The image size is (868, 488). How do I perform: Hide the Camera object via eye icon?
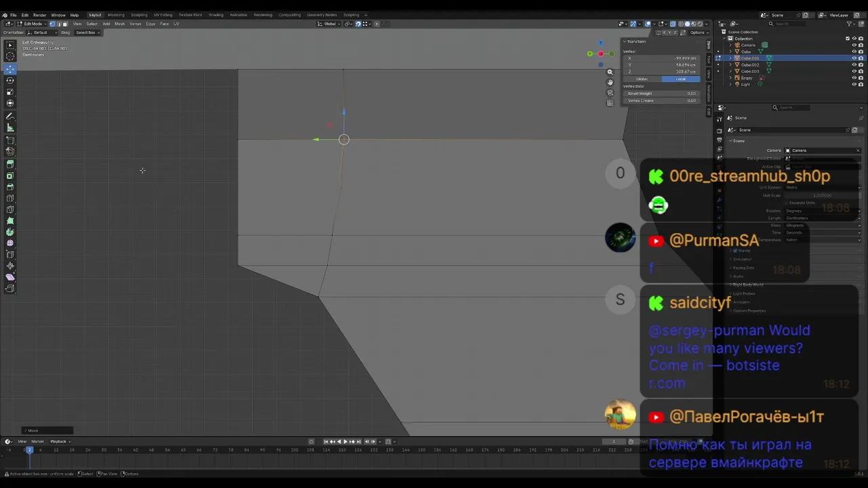tap(854, 45)
